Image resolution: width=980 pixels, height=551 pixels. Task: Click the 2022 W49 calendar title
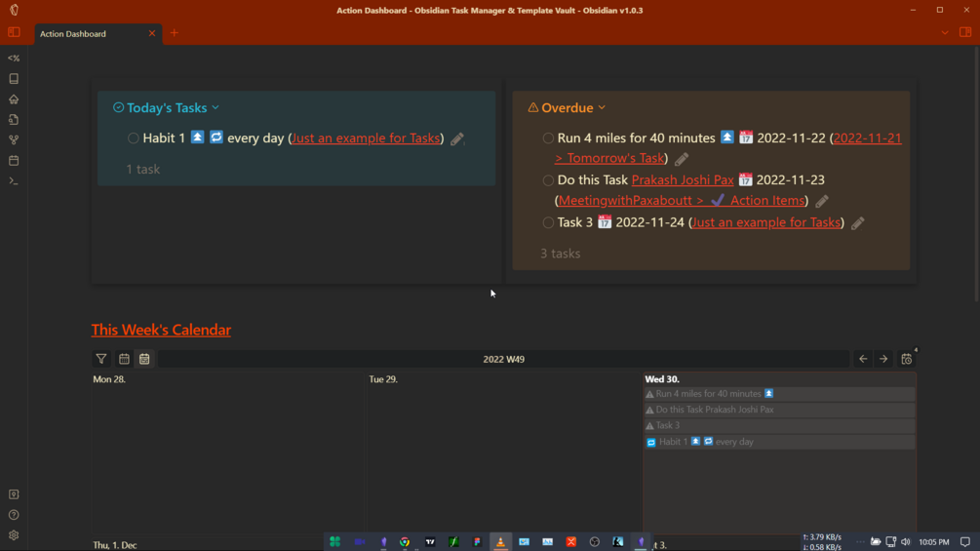point(504,359)
